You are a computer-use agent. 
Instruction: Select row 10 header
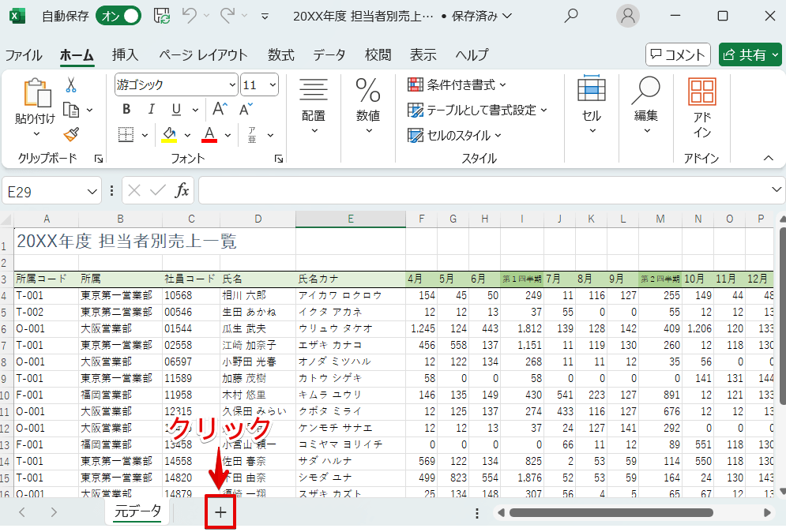(x=5, y=395)
